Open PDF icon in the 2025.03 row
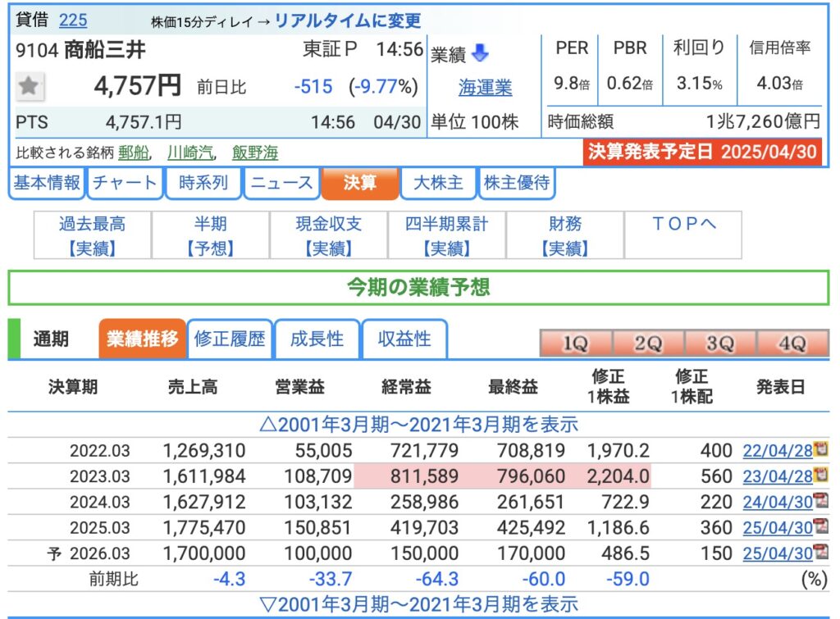 (820, 526)
